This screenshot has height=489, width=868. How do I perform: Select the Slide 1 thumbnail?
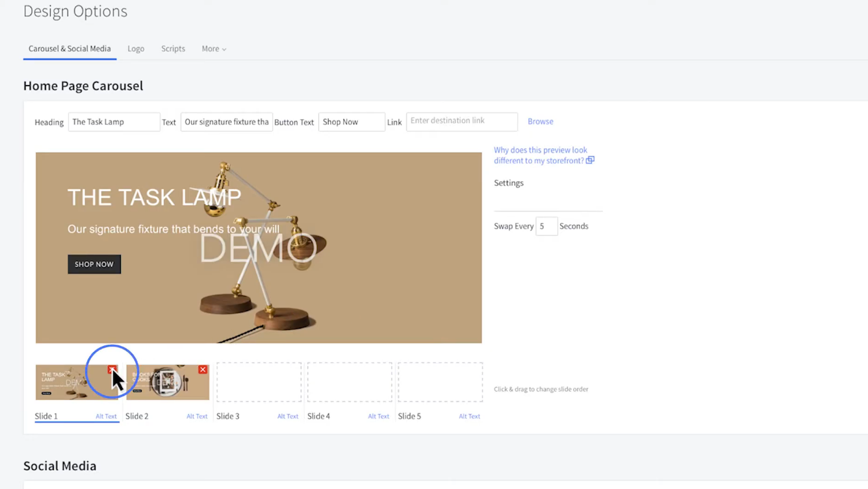click(x=68, y=383)
